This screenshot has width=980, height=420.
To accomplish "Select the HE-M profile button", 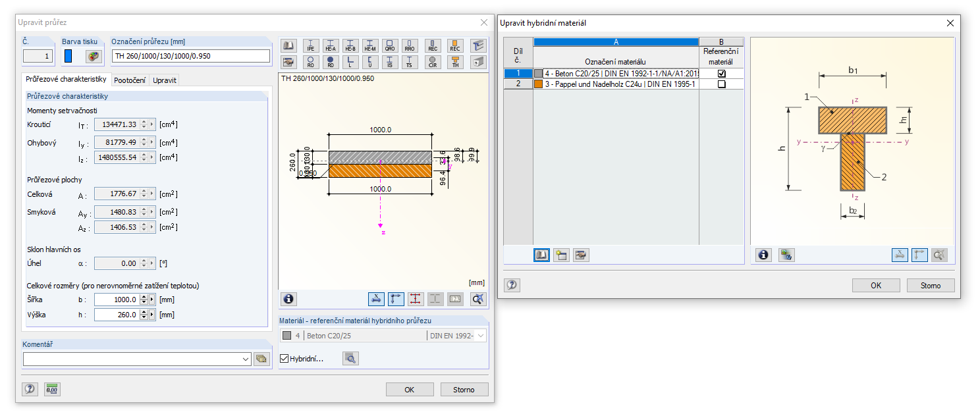I will pos(370,45).
